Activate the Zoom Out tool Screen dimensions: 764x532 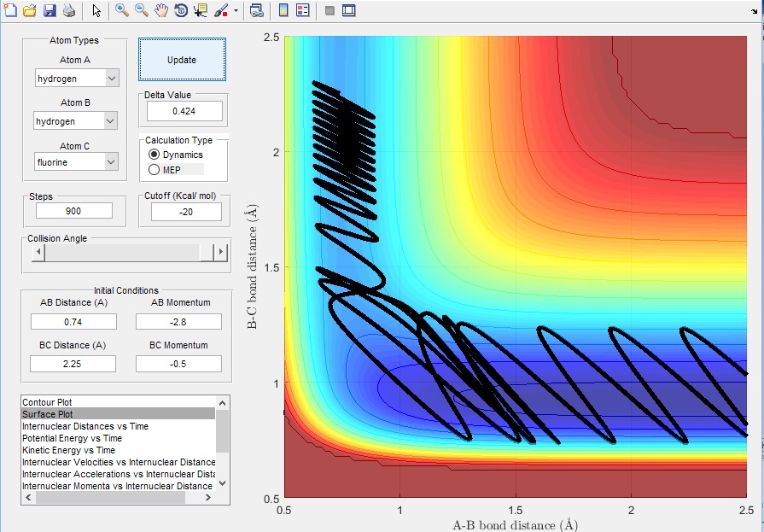pyautogui.click(x=142, y=10)
